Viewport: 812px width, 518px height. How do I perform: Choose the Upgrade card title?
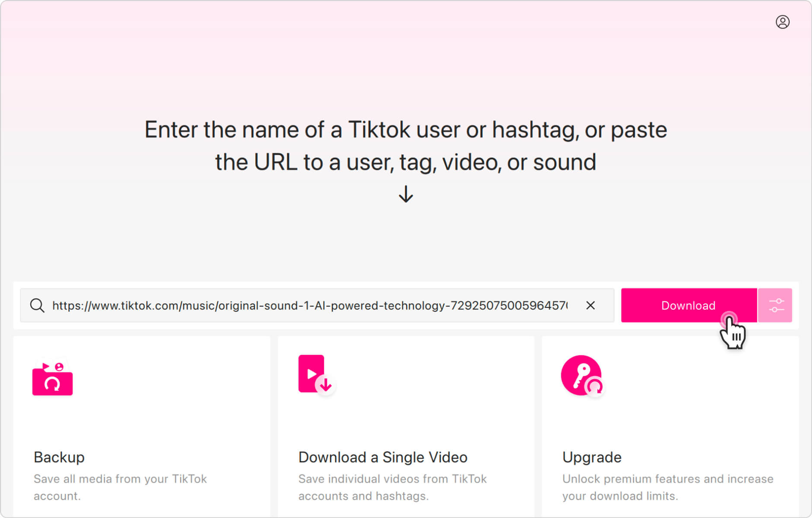(591, 457)
